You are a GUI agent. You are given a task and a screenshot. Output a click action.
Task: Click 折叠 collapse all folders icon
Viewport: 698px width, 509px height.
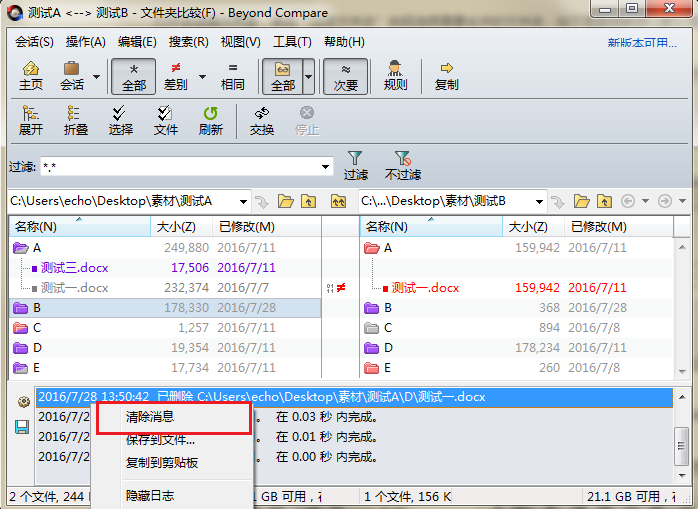click(x=75, y=121)
